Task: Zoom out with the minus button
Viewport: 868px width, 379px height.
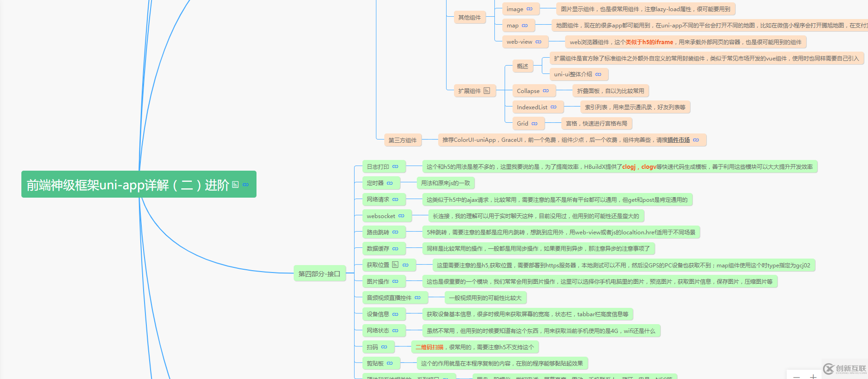Action: [796, 376]
